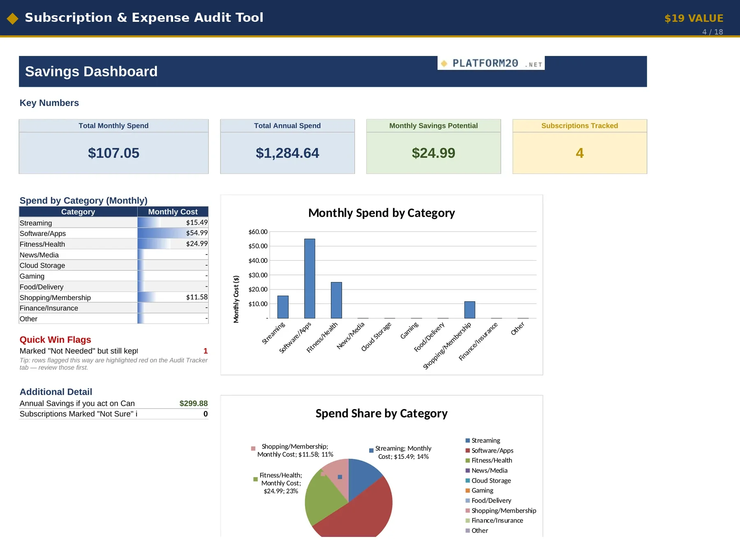Click the Monthly Savings Potential card header
The width and height of the screenshot is (740, 560).
click(x=433, y=126)
